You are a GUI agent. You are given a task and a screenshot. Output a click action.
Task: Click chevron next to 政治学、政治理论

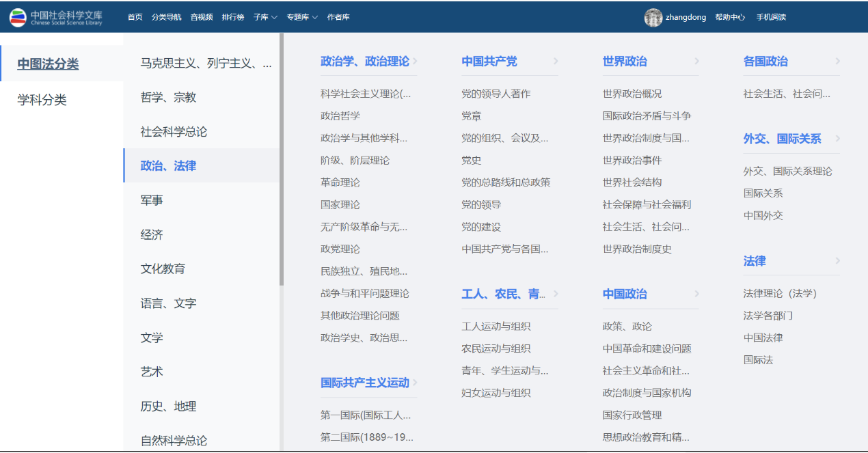tap(415, 61)
